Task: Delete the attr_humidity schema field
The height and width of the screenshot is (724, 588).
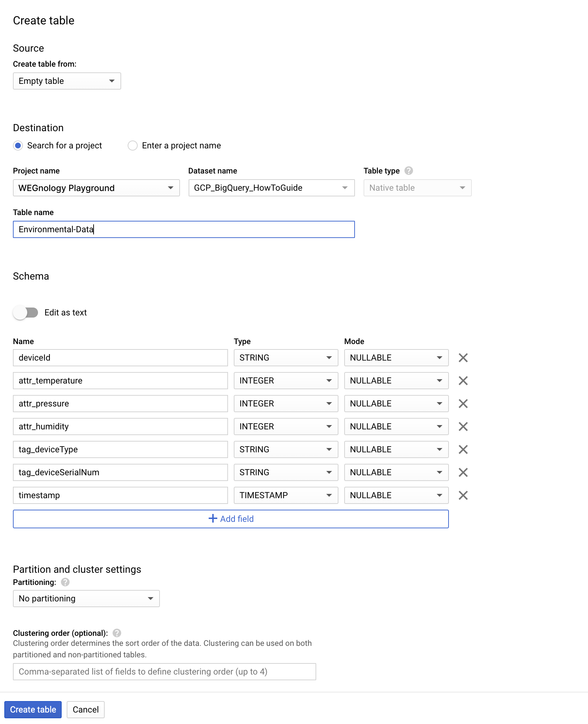Action: click(463, 427)
